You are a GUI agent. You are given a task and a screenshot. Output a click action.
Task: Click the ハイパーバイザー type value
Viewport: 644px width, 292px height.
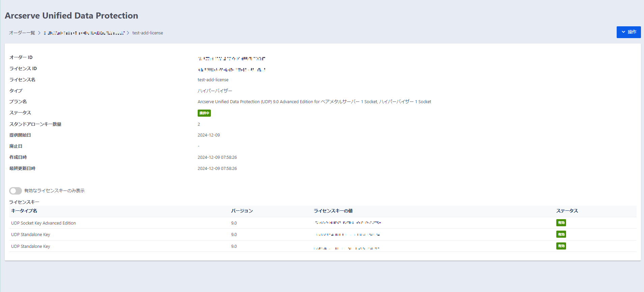tap(215, 91)
